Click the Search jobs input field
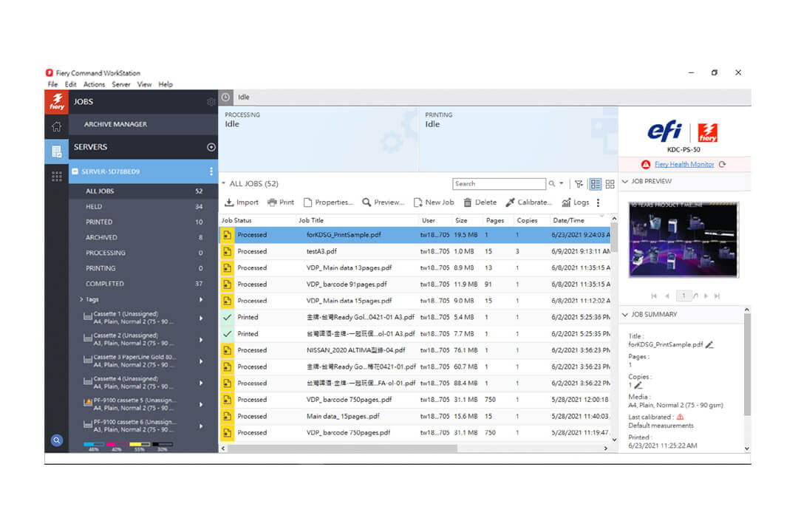798x532 pixels. click(499, 184)
